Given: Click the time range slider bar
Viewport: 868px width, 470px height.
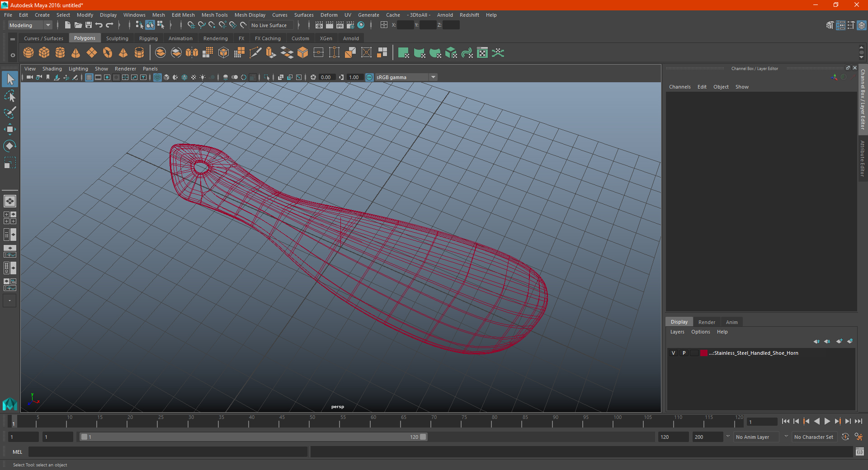Looking at the screenshot, I should click(253, 437).
